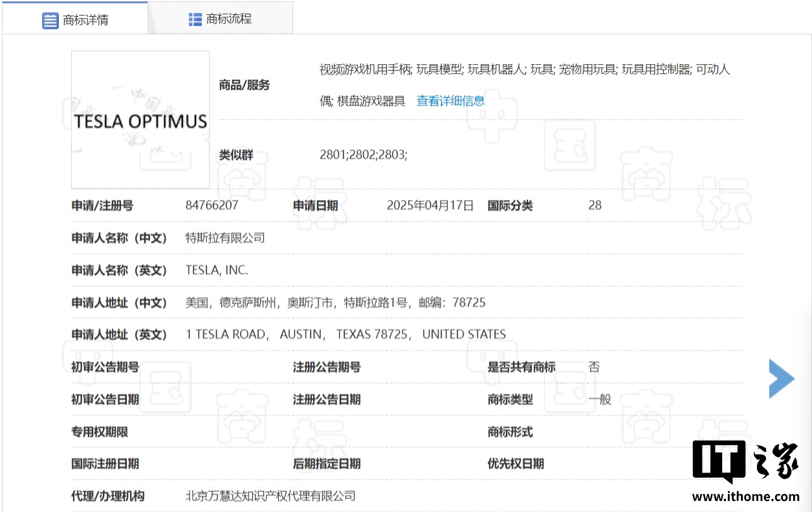
Task: Click the 申请人地址（英文） label
Action: 119,335
